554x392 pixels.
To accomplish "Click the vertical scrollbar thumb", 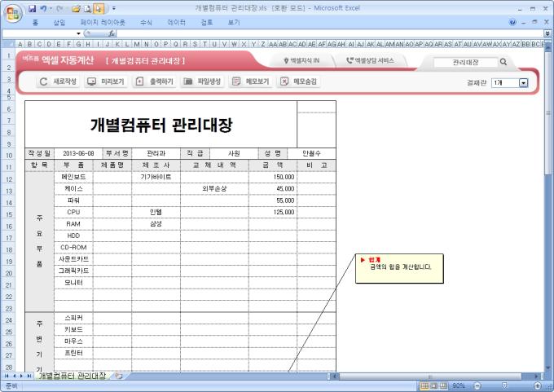I will (x=548, y=113).
